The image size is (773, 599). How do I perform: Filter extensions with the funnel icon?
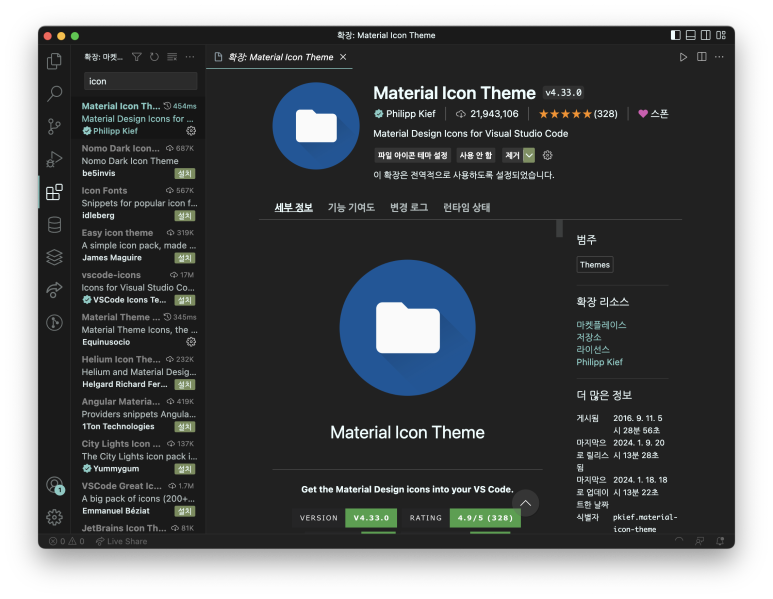coord(137,57)
